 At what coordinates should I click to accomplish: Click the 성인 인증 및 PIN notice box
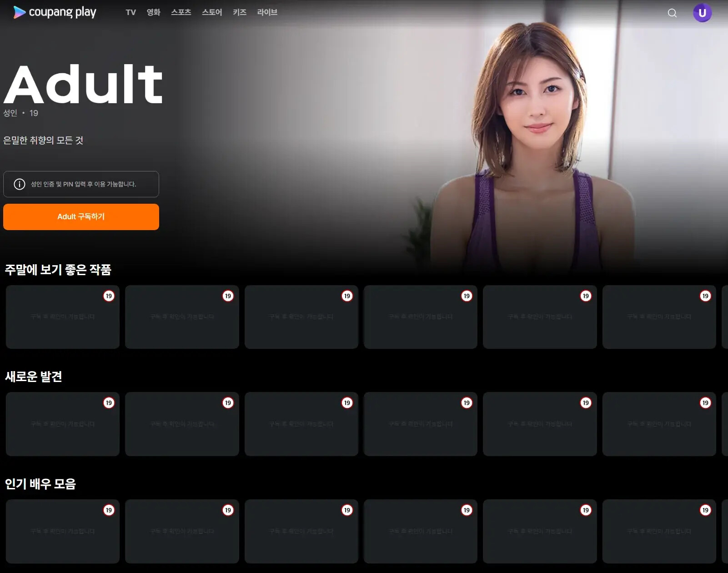point(81,184)
